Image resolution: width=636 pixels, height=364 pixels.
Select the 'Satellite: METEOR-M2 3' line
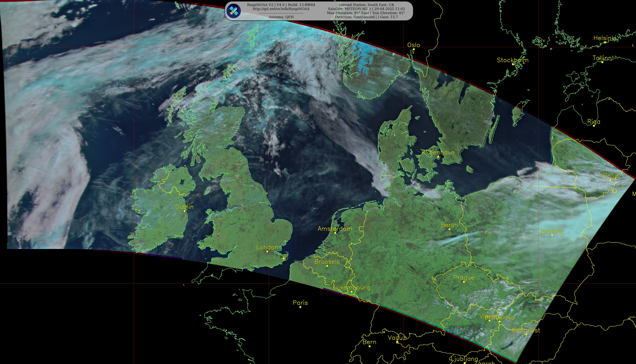(366, 9)
